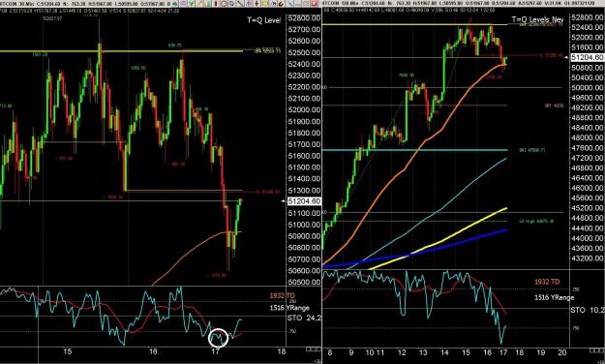Click date label 16 on left chart time axis

click(153, 351)
